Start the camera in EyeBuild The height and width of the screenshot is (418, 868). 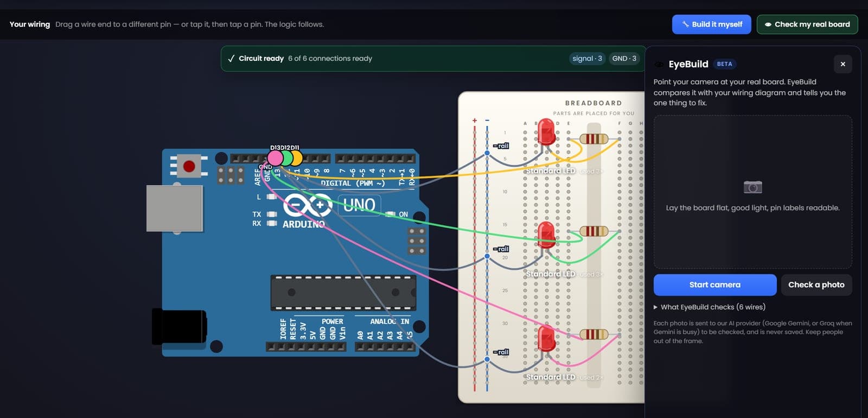click(714, 284)
